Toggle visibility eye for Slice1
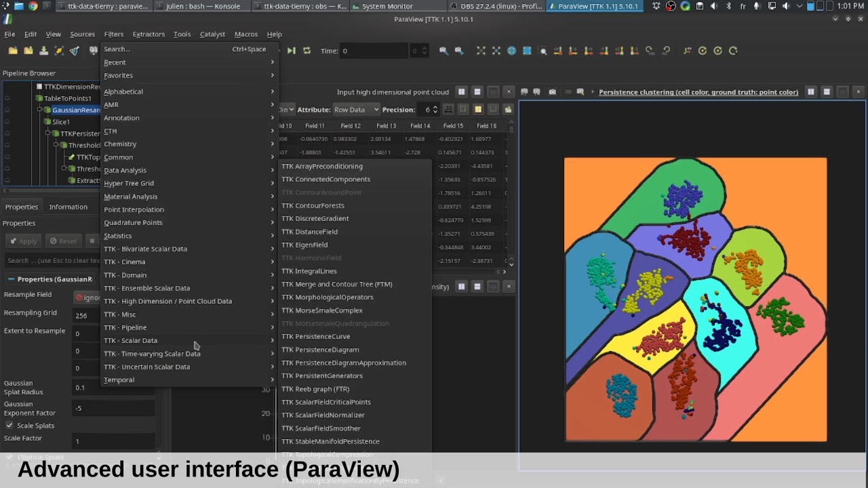The width and height of the screenshot is (868, 488). [7, 122]
